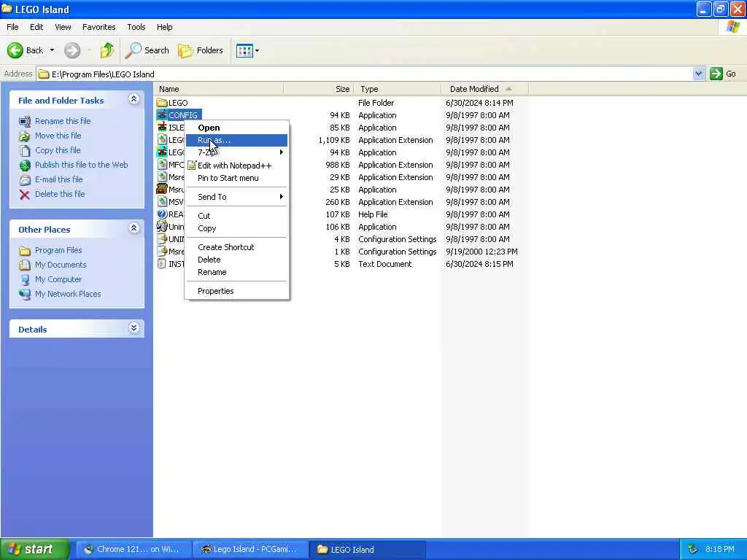The height and width of the screenshot is (560, 747).
Task: Click the system tray clock
Action: [x=720, y=549]
